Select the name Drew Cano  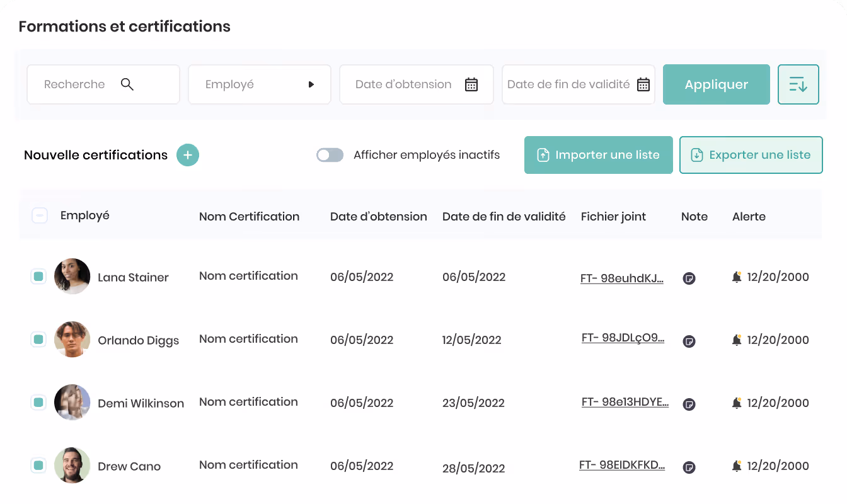pos(129,467)
